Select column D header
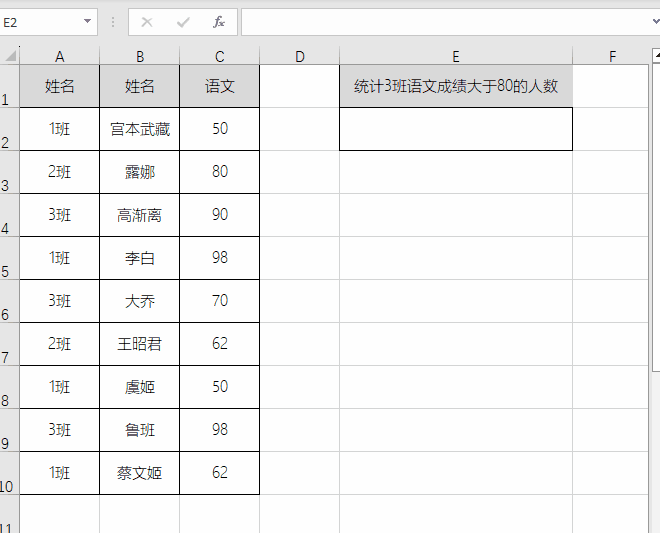This screenshot has height=533, width=660. point(299,56)
